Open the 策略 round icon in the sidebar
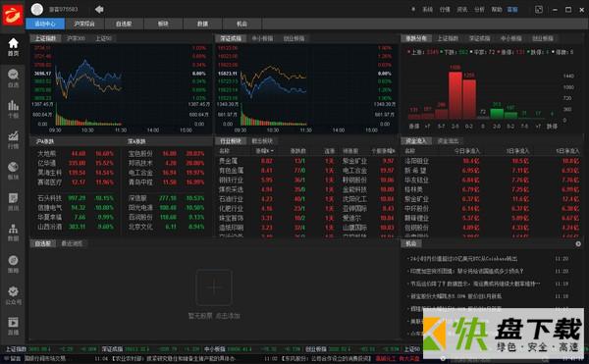Image resolution: width=589 pixels, height=364 pixels. pyautogui.click(x=13, y=264)
